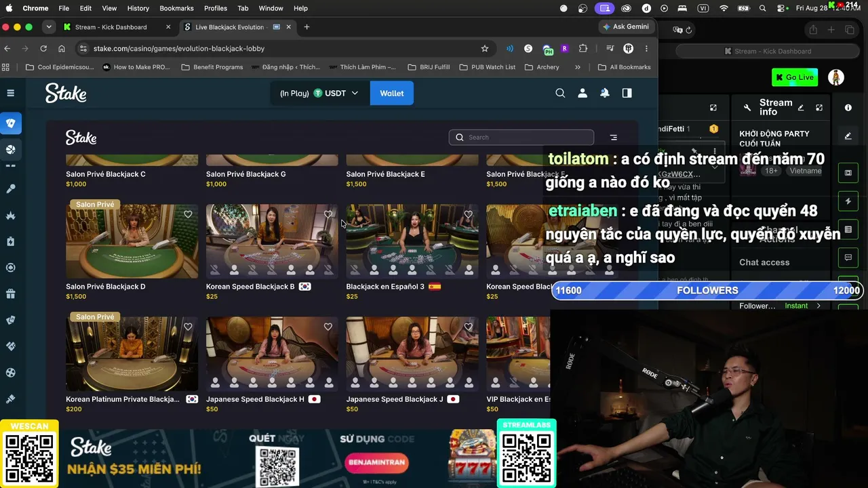868x488 pixels.
Task: Click the blue Wallet button
Action: coord(392,94)
